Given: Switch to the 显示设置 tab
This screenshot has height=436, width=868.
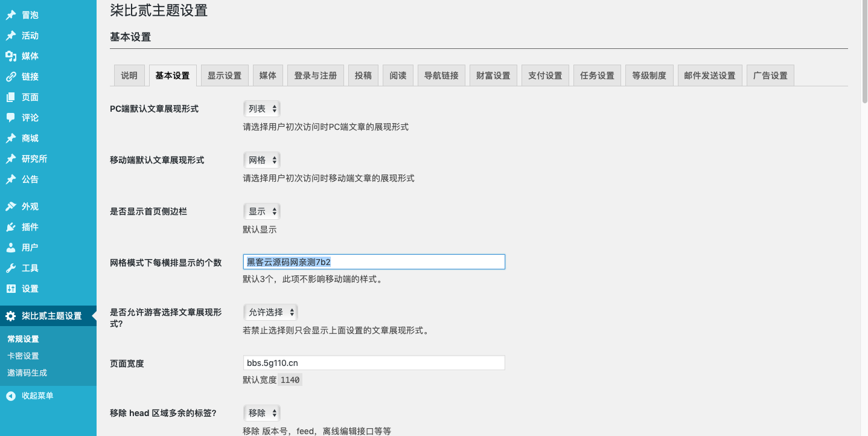Looking at the screenshot, I should (x=225, y=75).
